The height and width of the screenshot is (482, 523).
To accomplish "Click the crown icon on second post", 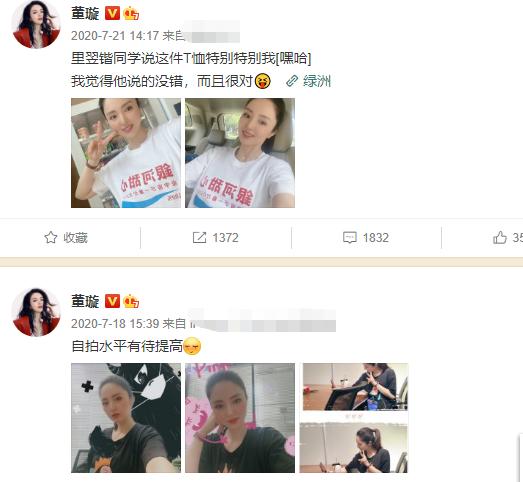I will (x=131, y=301).
